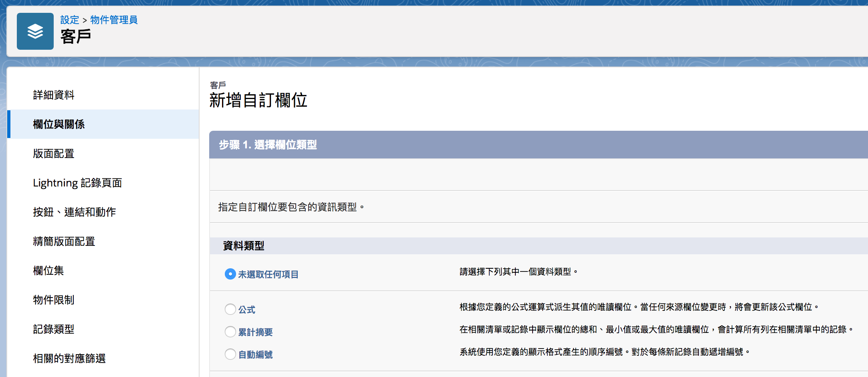
Task: Open 按鈕、連結和動作 settings
Action: (74, 212)
